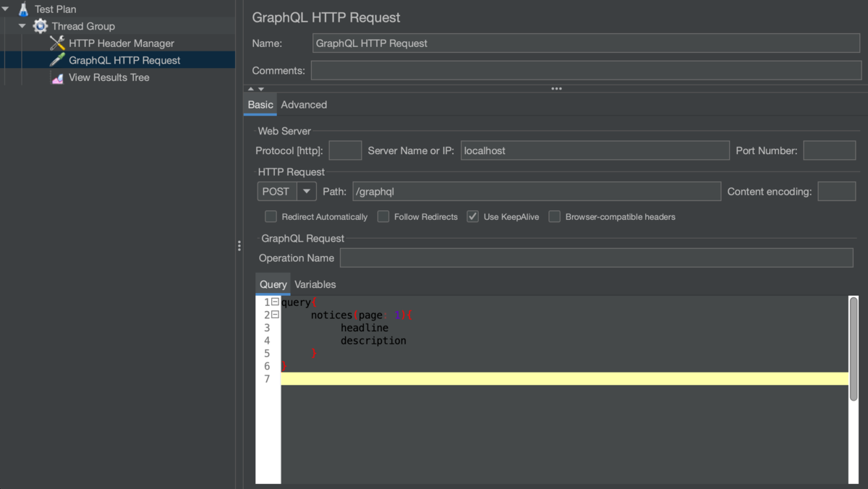Select GraphQL HTTP Request tree item
The height and width of the screenshot is (489, 868).
tap(124, 60)
